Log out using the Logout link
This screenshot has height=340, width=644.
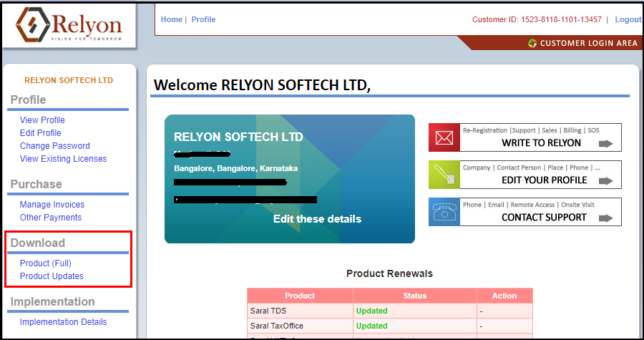pyautogui.click(x=628, y=19)
